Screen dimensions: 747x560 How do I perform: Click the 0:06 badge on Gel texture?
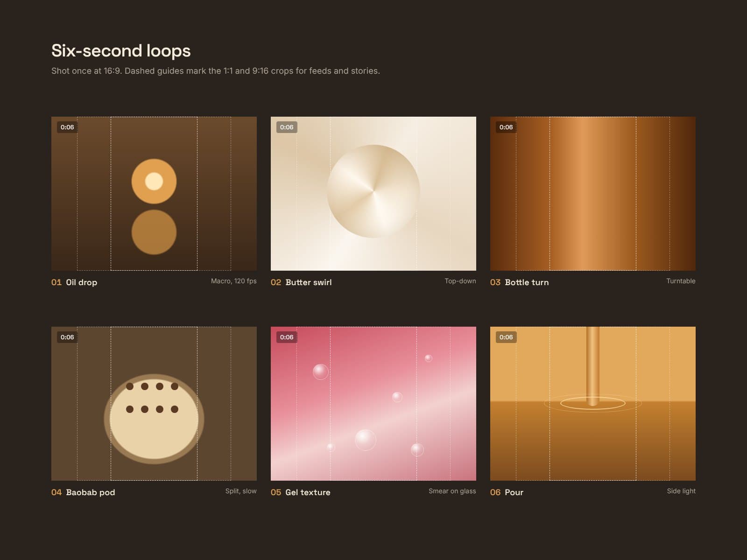(x=287, y=337)
